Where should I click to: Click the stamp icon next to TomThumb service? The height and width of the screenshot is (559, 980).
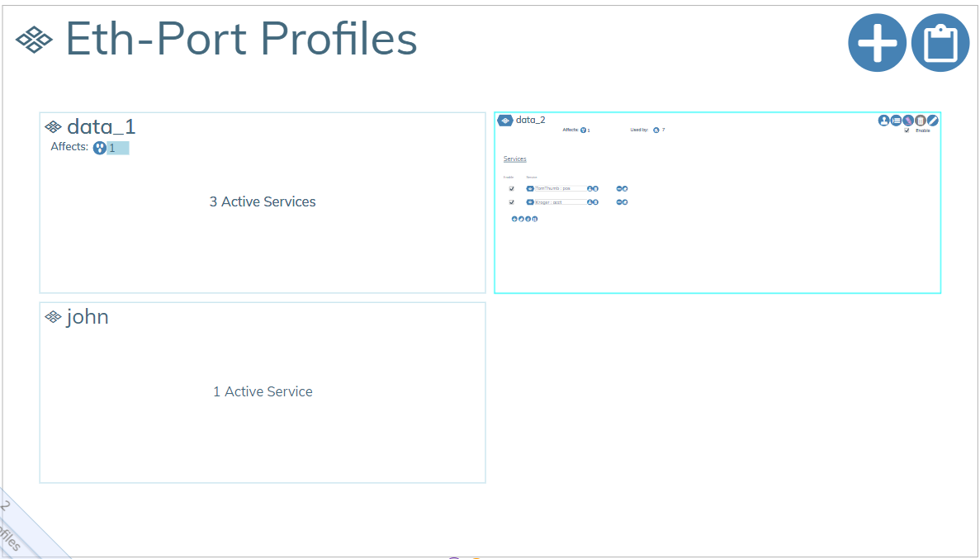(590, 189)
